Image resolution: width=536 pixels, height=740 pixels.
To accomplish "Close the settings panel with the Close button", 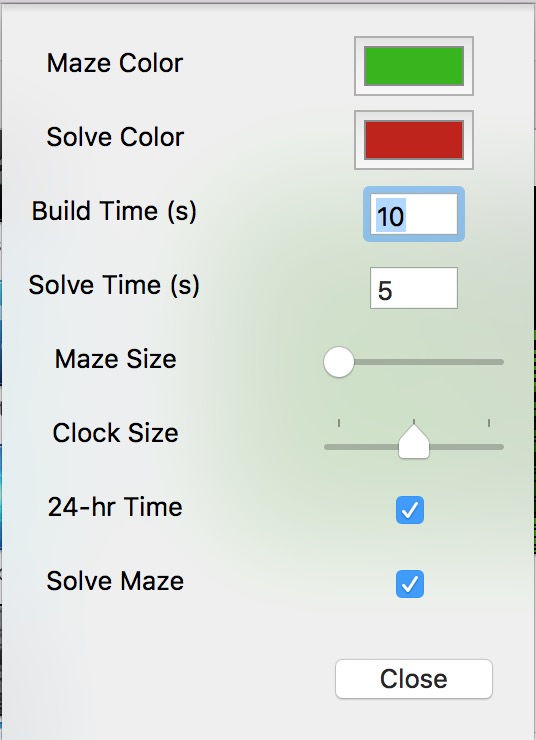I will coord(414,679).
